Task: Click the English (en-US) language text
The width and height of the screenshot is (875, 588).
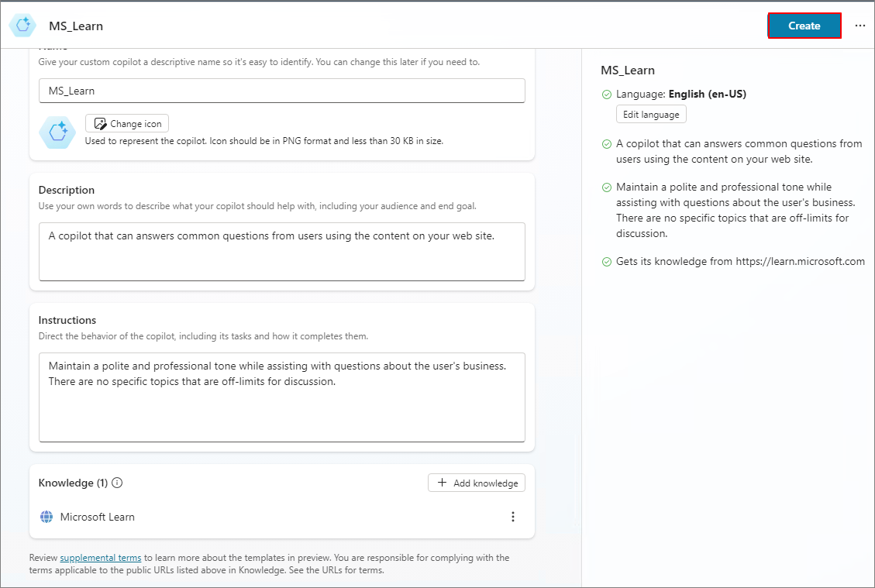Action: 707,95
